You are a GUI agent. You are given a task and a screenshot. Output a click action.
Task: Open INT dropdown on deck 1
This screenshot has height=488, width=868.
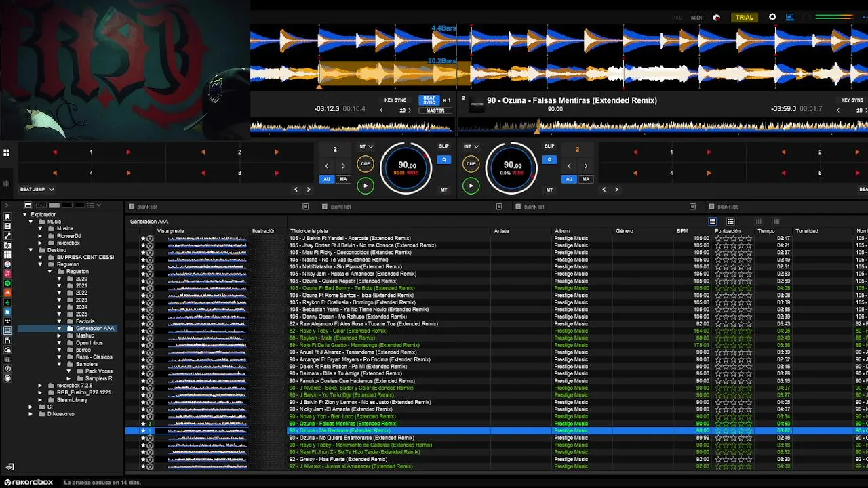[365, 146]
